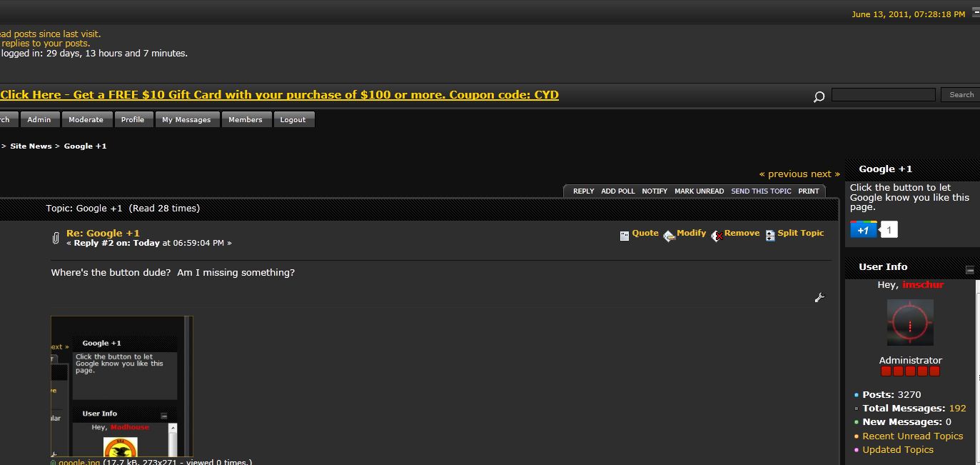Open the Members menu tab
980x465 pixels.
point(246,120)
